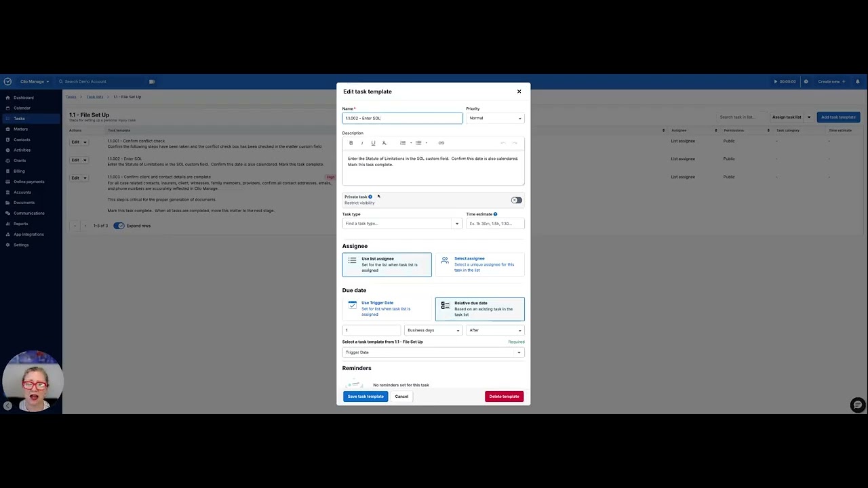Redo edit in description toolbar
This screenshot has width=868, height=488.
[x=515, y=143]
